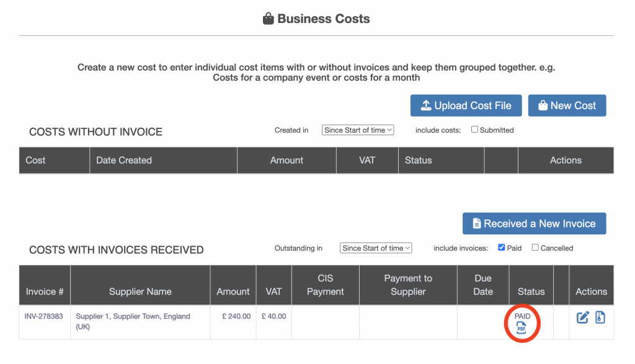Click the Upload Cost File button
The image size is (635, 364).
point(466,105)
